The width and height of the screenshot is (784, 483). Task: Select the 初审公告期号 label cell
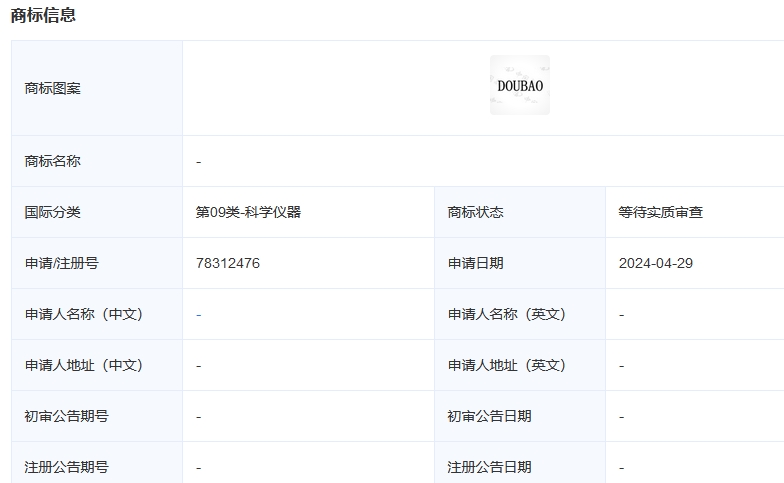[67, 416]
